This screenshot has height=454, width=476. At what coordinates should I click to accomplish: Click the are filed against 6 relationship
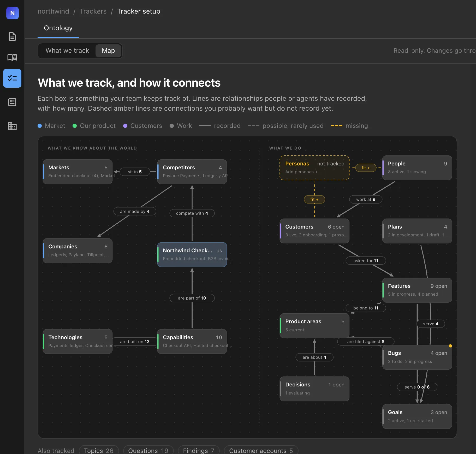(366, 342)
